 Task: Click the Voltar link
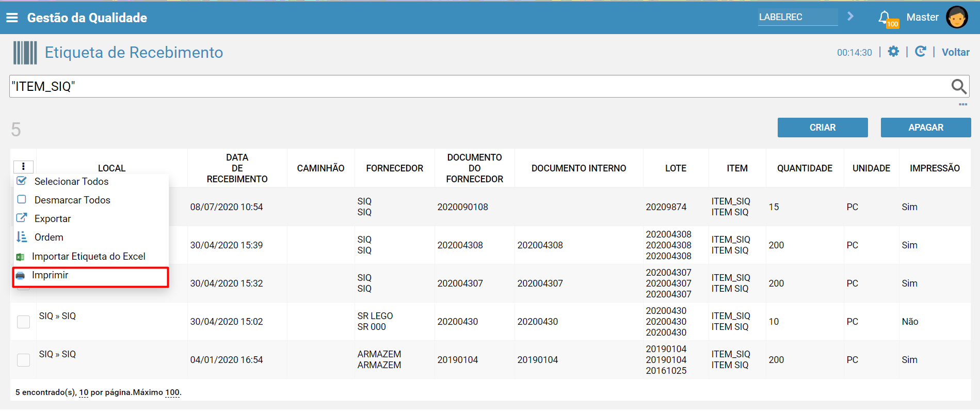pos(956,52)
